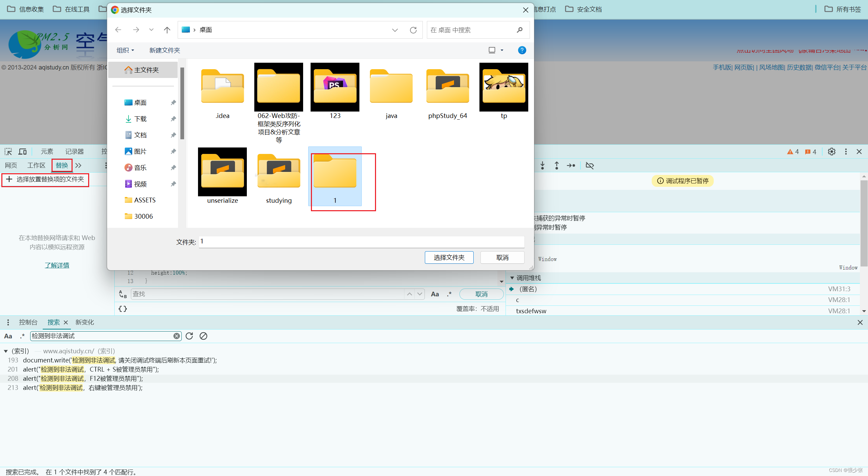
Task: Toggle the pretty print curly braces button
Action: pos(123,309)
